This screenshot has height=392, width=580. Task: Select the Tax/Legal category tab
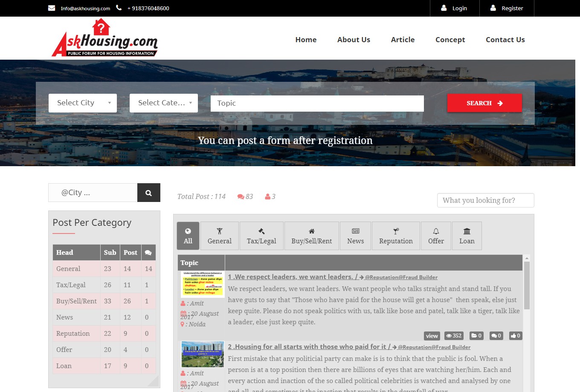click(261, 236)
